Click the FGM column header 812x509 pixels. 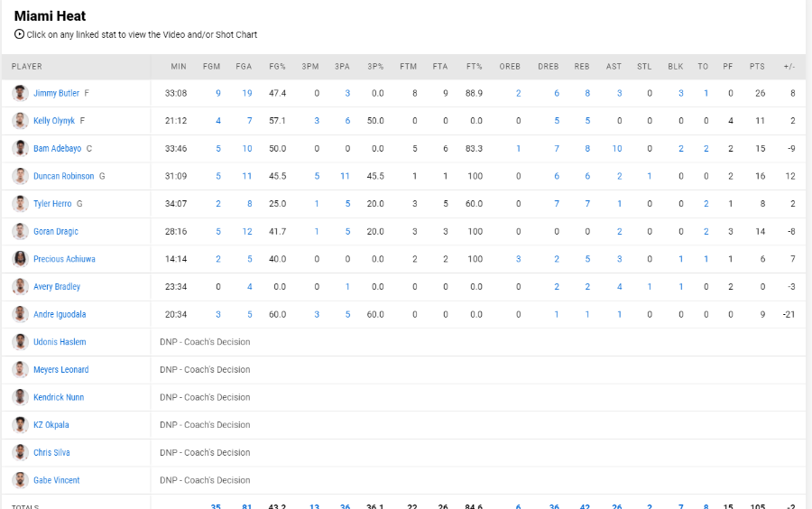(211, 66)
